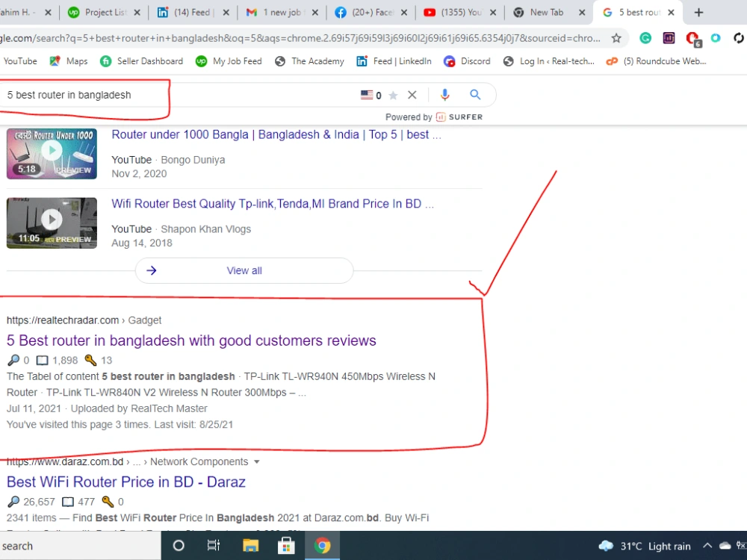Click the Surfer star icon in search box
The image size is (747, 560).
click(393, 96)
